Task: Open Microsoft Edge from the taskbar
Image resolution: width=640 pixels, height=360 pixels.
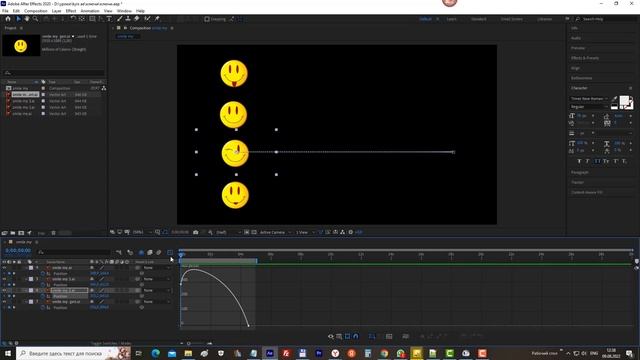Action: [156, 353]
